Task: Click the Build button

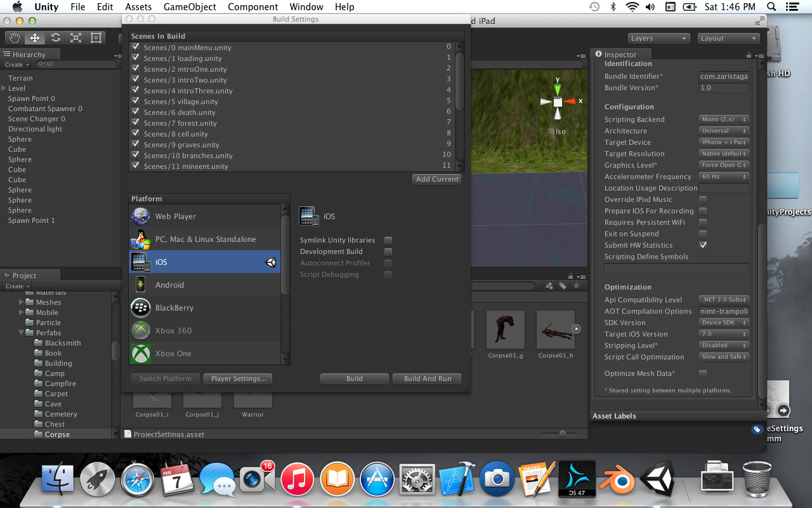Action: 355,378
